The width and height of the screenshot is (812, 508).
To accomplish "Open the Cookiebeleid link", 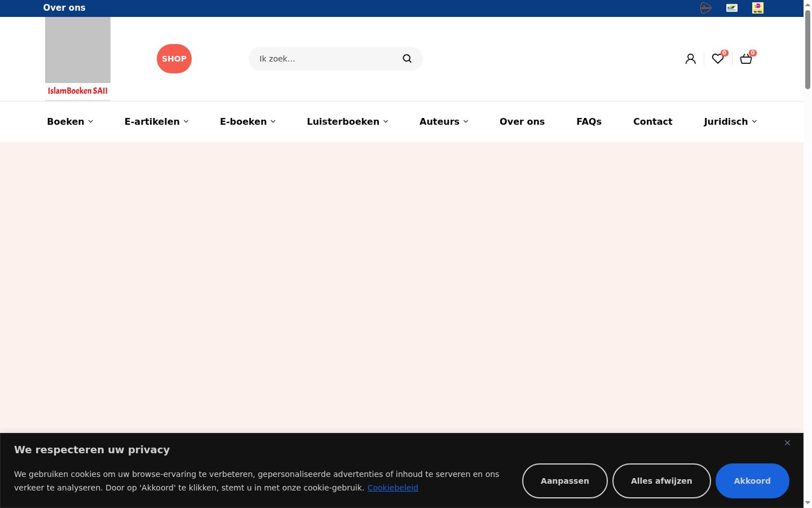I will tap(393, 488).
